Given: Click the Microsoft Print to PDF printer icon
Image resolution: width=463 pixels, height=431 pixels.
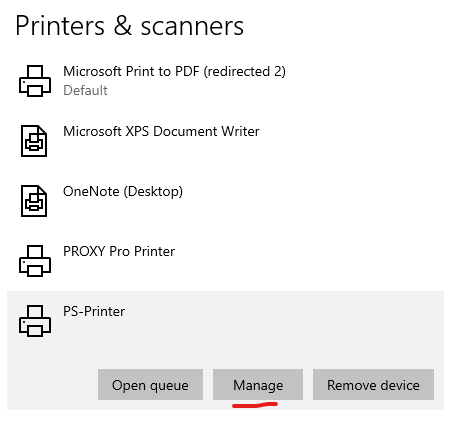Looking at the screenshot, I should pos(35,81).
